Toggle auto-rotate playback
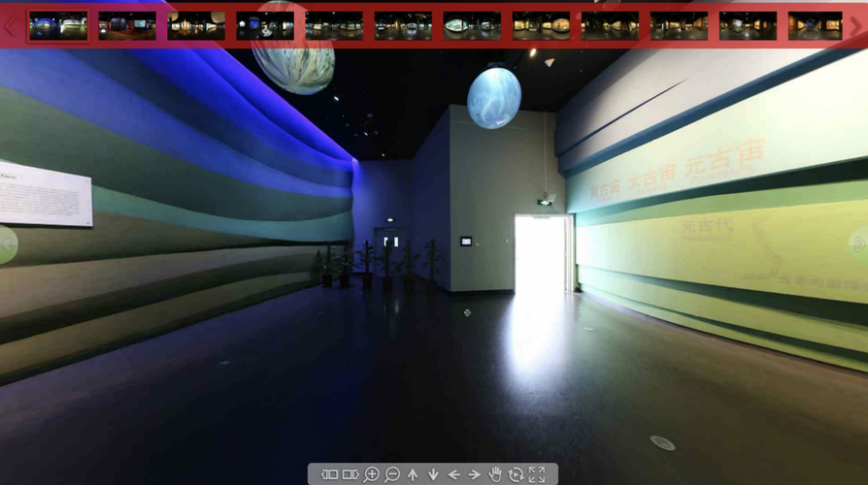The width and height of the screenshot is (868, 485). point(516,474)
